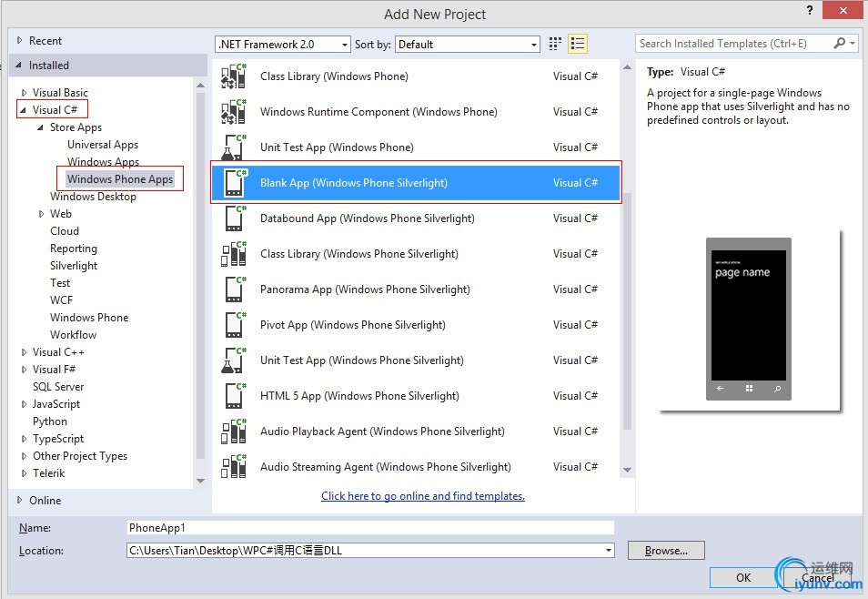Click category tree scroll up arrow

click(x=200, y=86)
